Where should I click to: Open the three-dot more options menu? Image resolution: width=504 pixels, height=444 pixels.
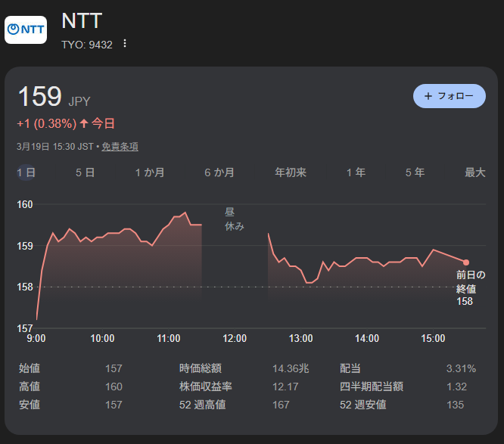tap(125, 44)
